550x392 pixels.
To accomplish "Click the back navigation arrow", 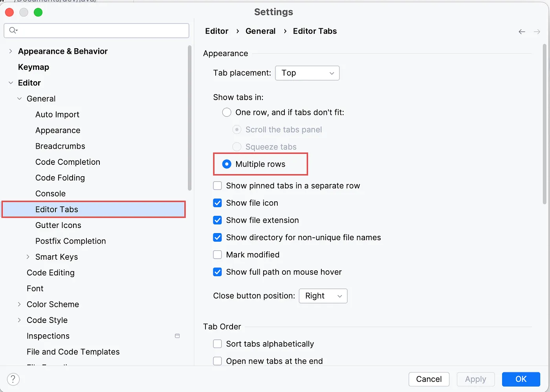I will (x=522, y=31).
